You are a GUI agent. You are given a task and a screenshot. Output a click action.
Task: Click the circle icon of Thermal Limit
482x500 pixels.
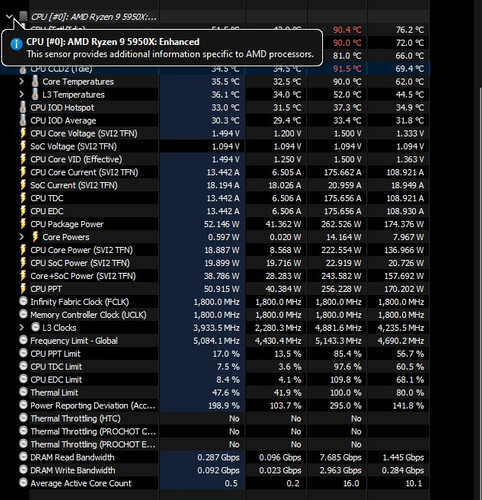tap(23, 392)
